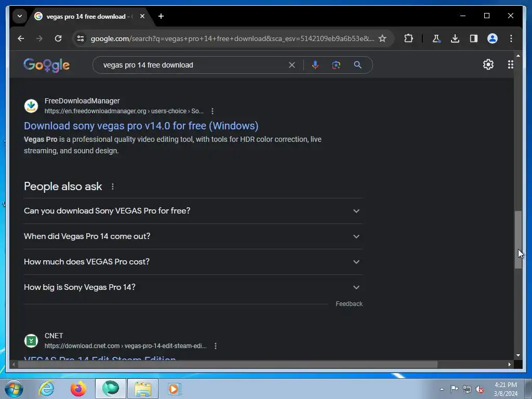The width and height of the screenshot is (532, 399).
Task: Bookmark this page with the star icon
Action: point(382,38)
